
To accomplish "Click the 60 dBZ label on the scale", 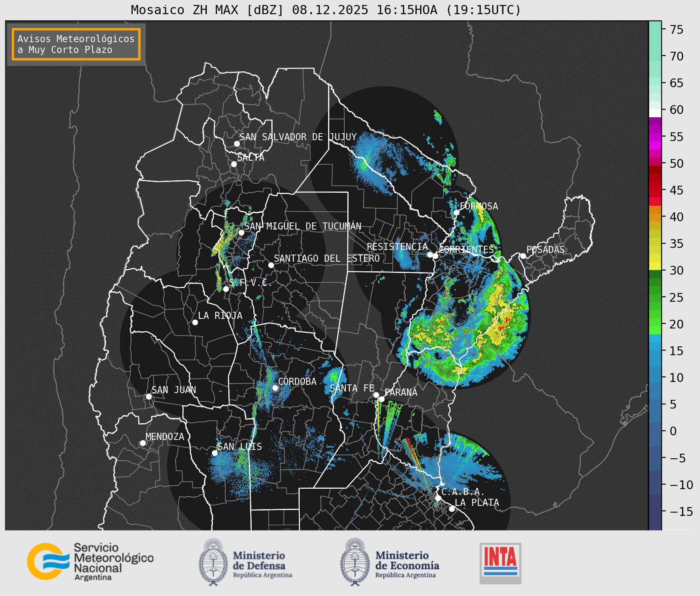I will click(x=677, y=110).
